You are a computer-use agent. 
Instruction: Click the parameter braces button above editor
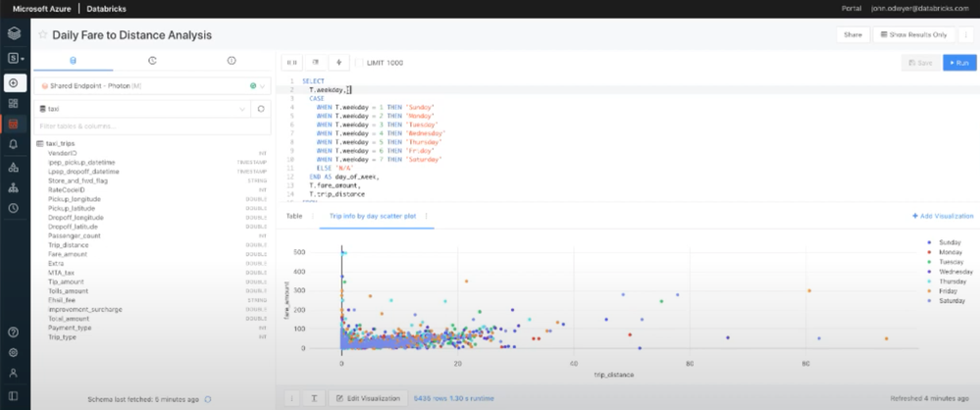tap(292, 63)
